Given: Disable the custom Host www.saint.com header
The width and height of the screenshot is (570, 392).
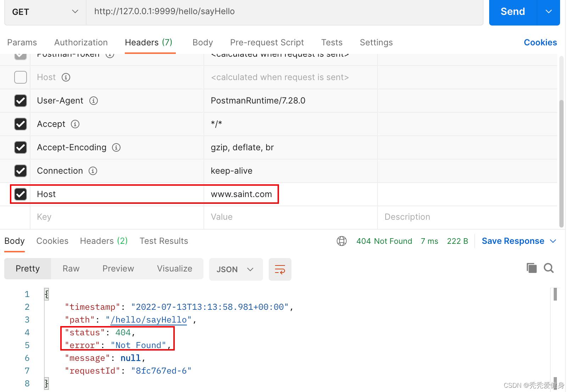Looking at the screenshot, I should 21,194.
